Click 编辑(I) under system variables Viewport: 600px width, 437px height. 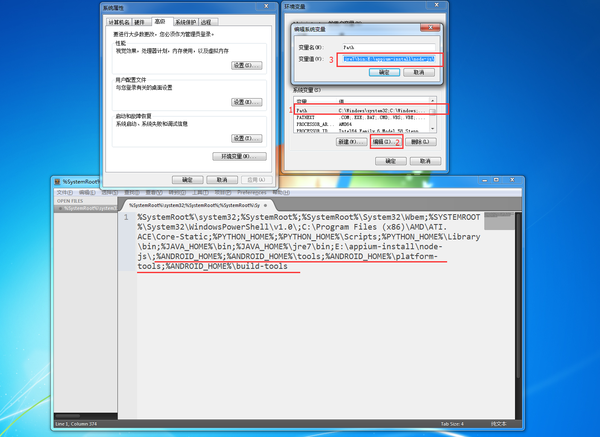pyautogui.click(x=386, y=142)
